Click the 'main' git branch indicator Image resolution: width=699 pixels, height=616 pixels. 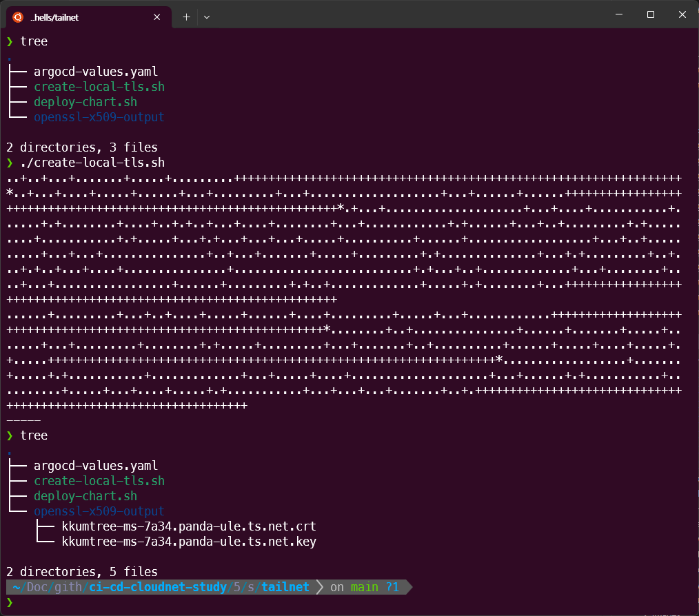point(364,587)
